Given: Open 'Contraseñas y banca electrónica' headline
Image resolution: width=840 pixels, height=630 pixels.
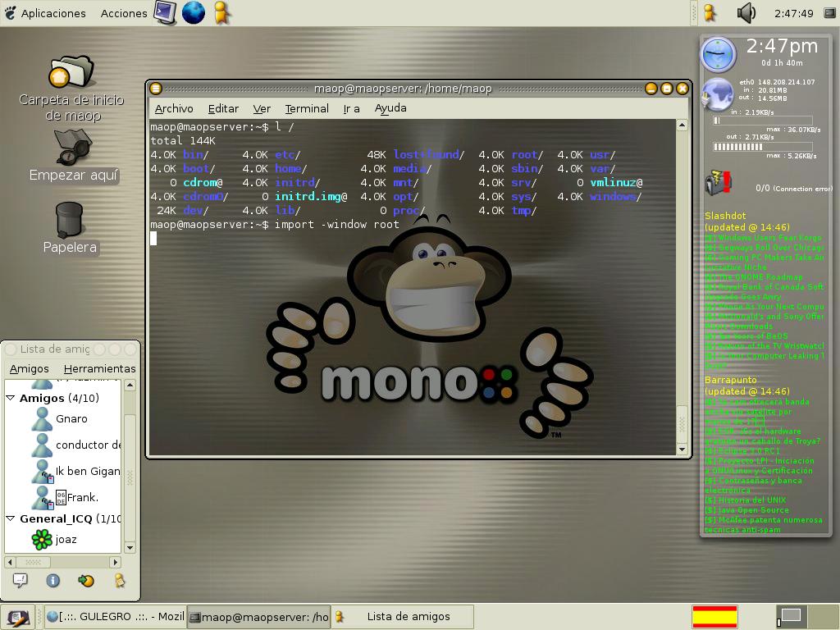Looking at the screenshot, I should [x=753, y=486].
